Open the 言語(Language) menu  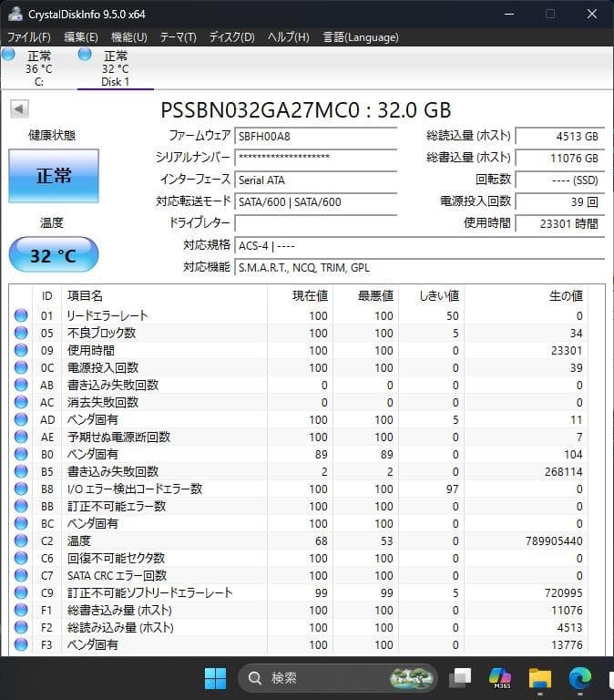click(361, 37)
